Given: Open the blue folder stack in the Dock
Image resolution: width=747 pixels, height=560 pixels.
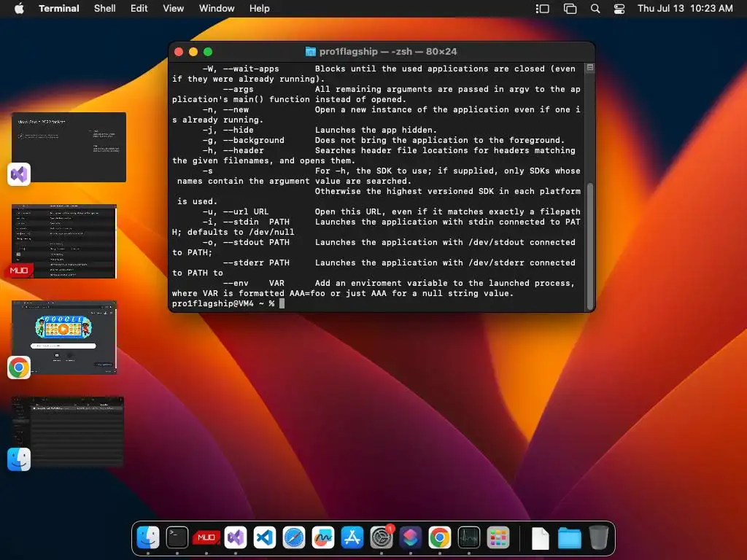Looking at the screenshot, I should point(569,539).
